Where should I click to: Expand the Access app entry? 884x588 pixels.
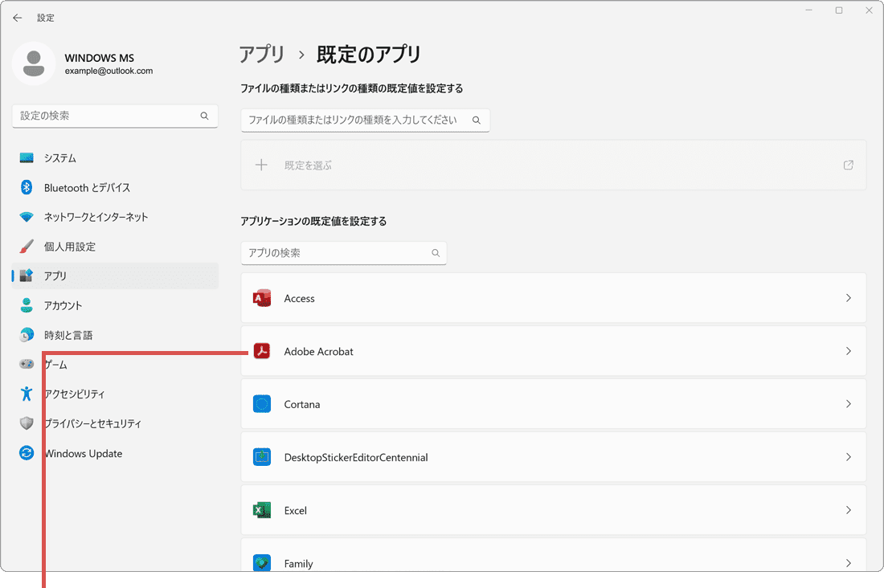(849, 298)
